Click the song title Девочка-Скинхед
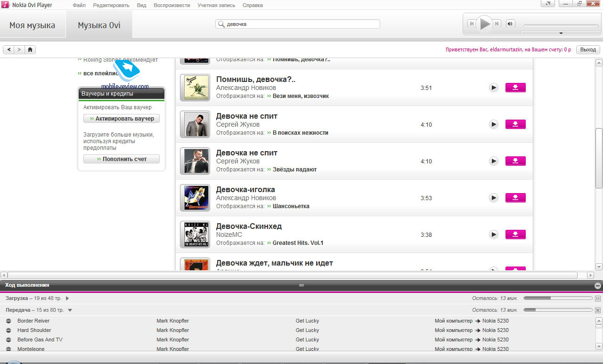The image size is (603, 364). point(249,226)
